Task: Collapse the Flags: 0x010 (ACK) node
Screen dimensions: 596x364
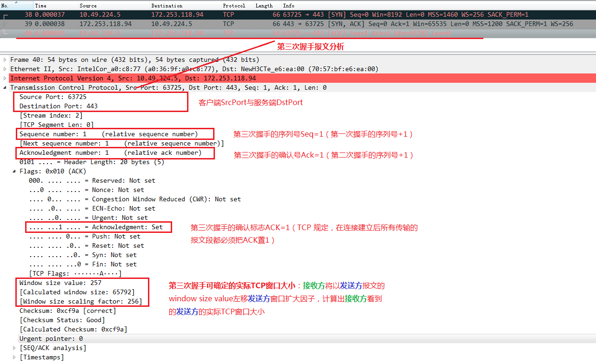Action: (x=14, y=171)
